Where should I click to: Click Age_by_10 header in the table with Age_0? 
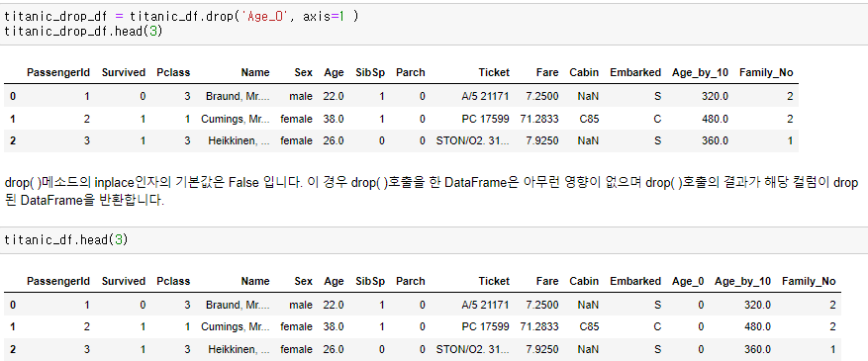[x=743, y=282]
